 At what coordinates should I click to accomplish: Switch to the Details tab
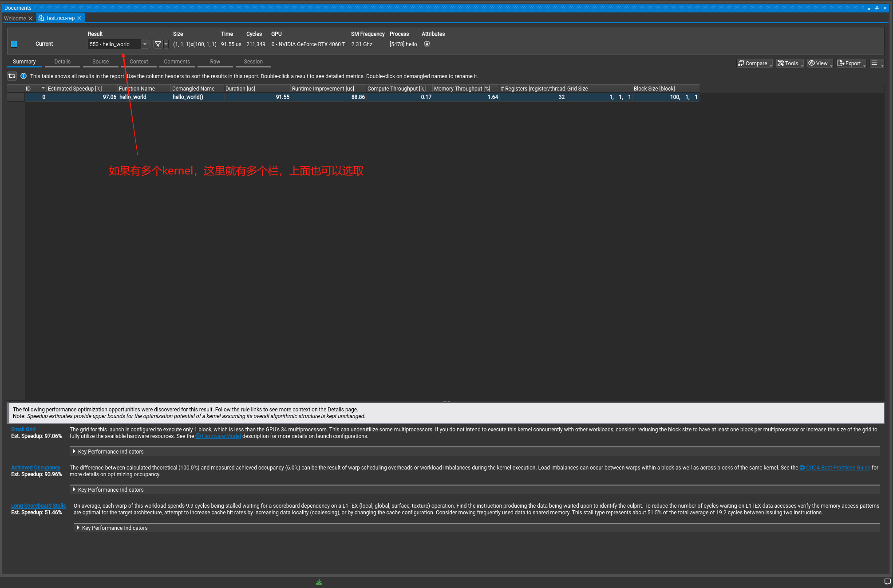[62, 62]
